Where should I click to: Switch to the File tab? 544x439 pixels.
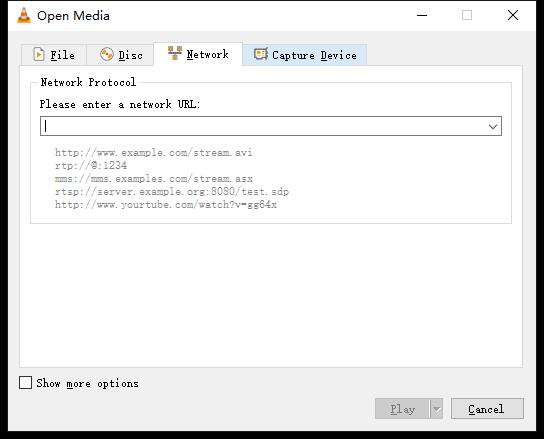coord(54,55)
